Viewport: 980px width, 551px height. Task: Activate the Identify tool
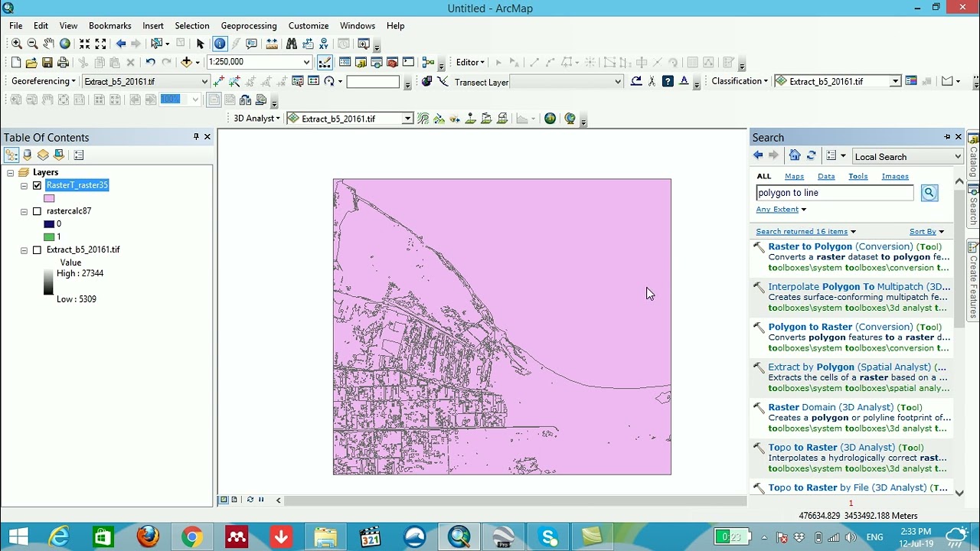pos(220,44)
